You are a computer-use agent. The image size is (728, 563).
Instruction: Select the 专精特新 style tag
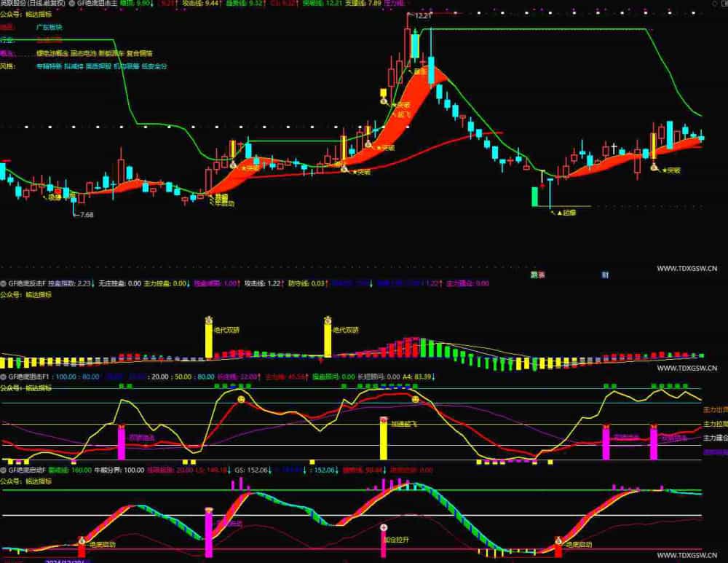pyautogui.click(x=50, y=66)
